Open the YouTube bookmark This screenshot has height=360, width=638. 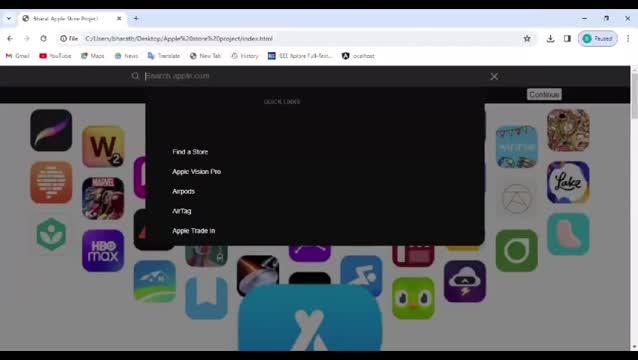[x=55, y=56]
